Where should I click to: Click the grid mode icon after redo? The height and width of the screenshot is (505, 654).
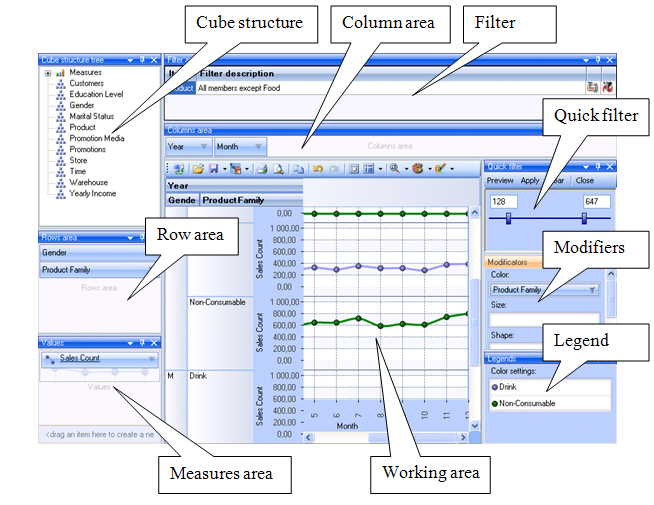click(x=354, y=169)
